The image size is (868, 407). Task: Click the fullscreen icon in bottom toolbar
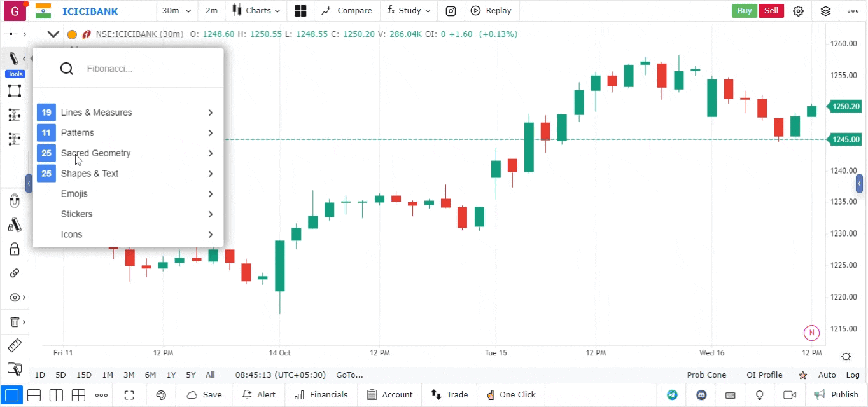click(129, 395)
